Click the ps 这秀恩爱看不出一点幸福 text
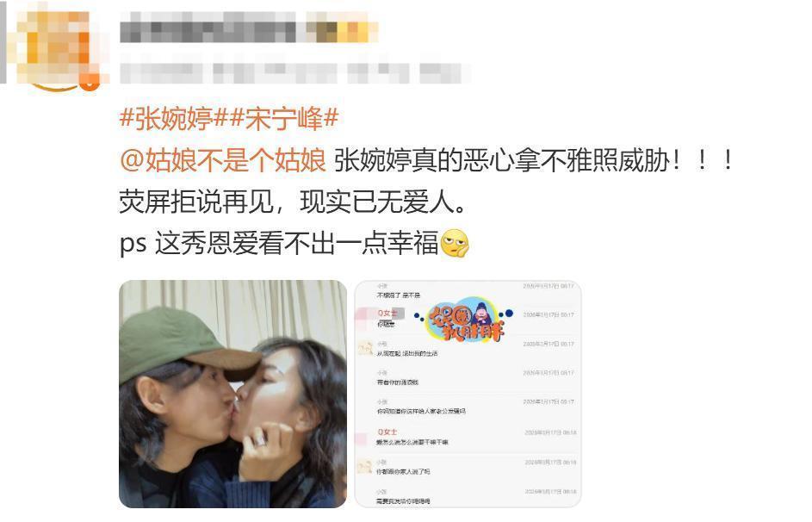 (279, 243)
